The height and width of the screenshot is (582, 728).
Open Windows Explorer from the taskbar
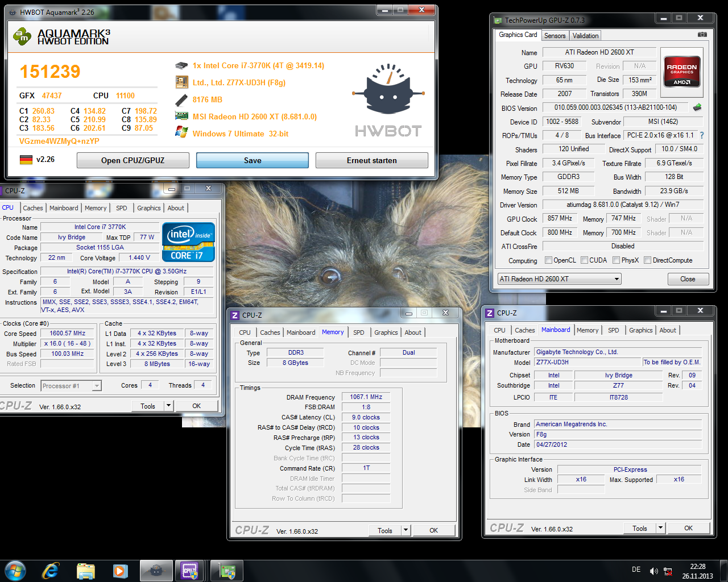85,571
